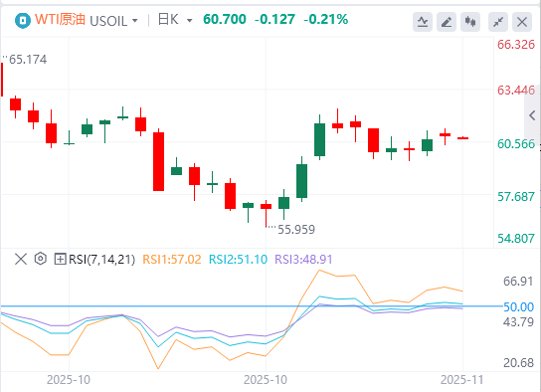Click the WTI原油 symbol name

coord(60,19)
